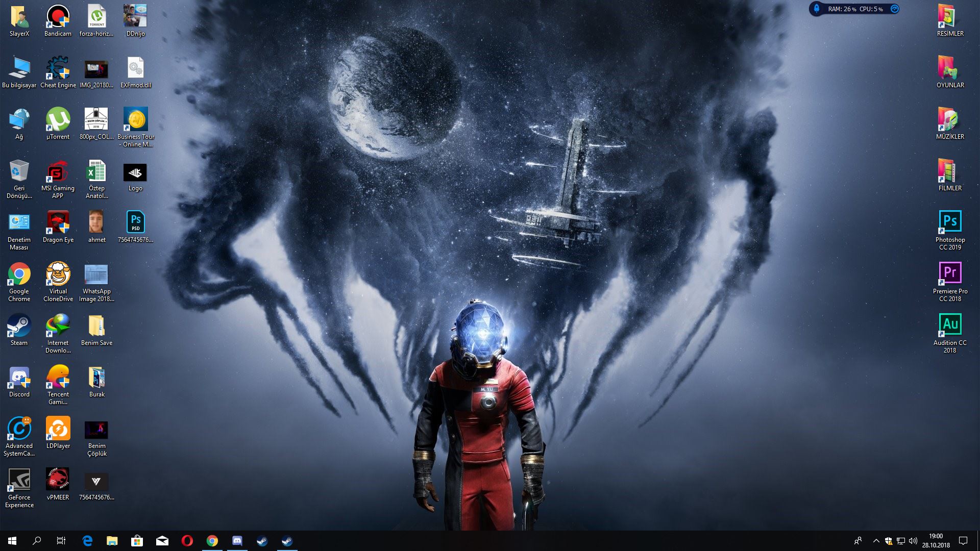The height and width of the screenshot is (551, 980).
Task: Launch the Steam desktop shortcut
Action: pos(19,330)
